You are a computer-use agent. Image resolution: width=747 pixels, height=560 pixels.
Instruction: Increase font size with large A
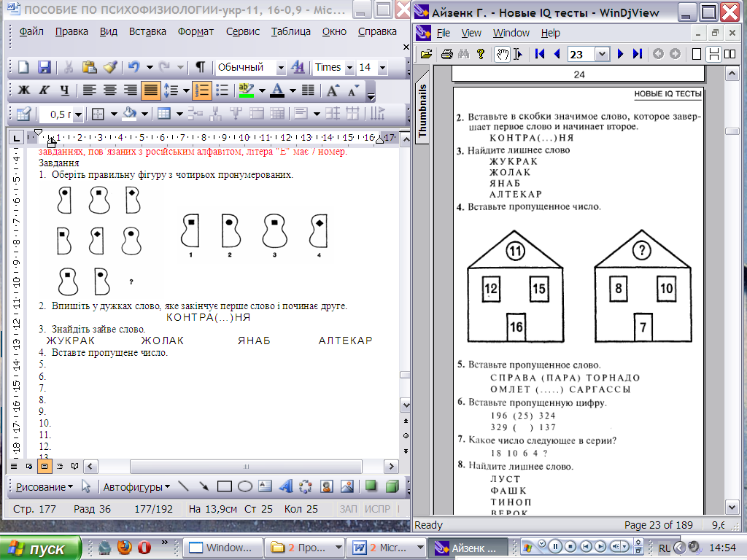click(333, 90)
